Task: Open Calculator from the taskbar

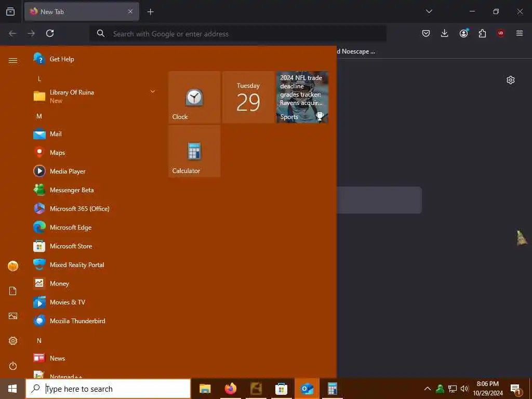Action: coord(332,389)
